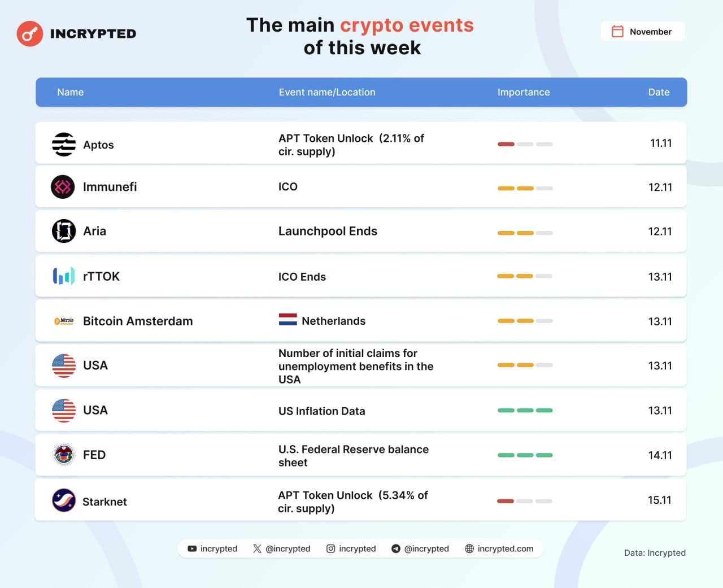Screen dimensions: 723x588
Task: Click the Importance column header
Action: click(x=524, y=92)
